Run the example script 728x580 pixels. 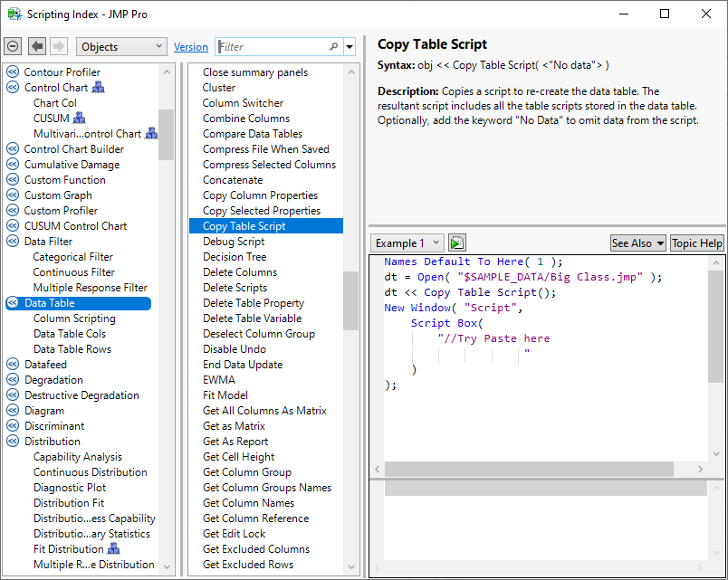tap(457, 242)
